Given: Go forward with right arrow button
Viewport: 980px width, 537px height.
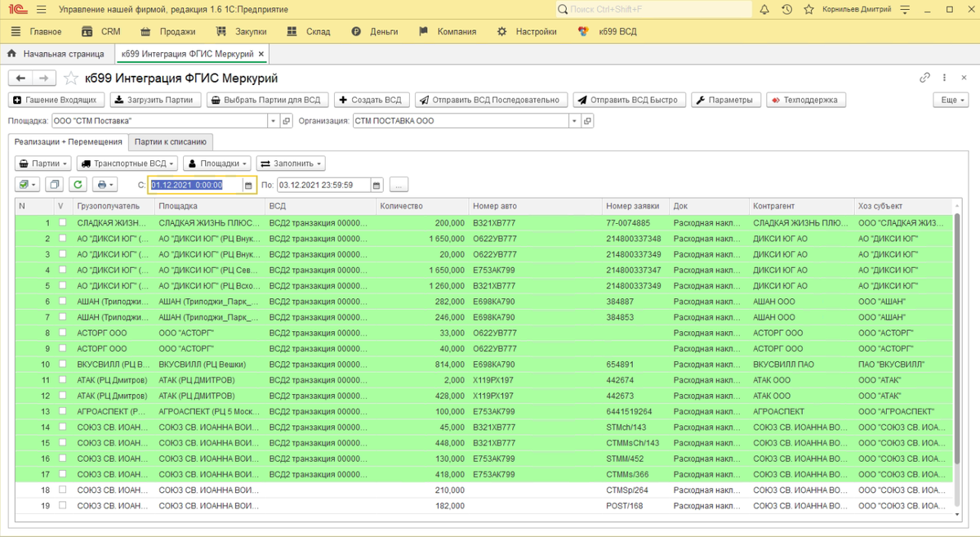Looking at the screenshot, I should (x=44, y=78).
